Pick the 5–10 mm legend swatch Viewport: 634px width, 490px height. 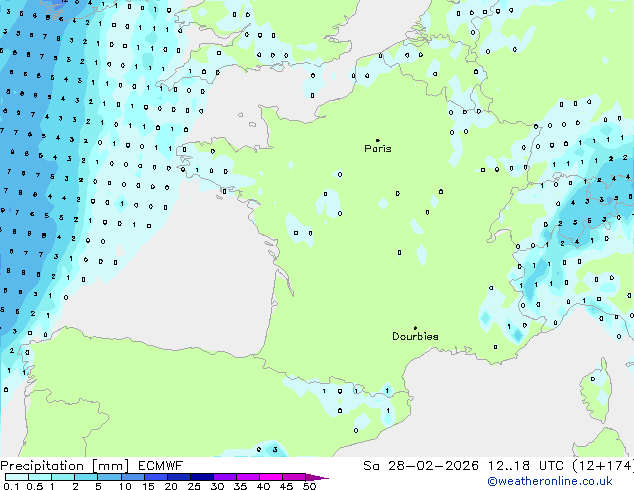109,477
